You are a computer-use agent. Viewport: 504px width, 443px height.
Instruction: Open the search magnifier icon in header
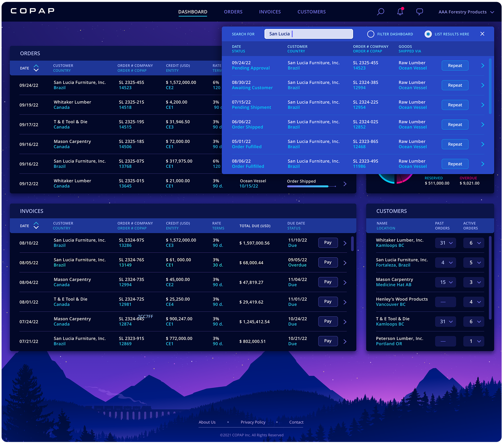tap(380, 12)
